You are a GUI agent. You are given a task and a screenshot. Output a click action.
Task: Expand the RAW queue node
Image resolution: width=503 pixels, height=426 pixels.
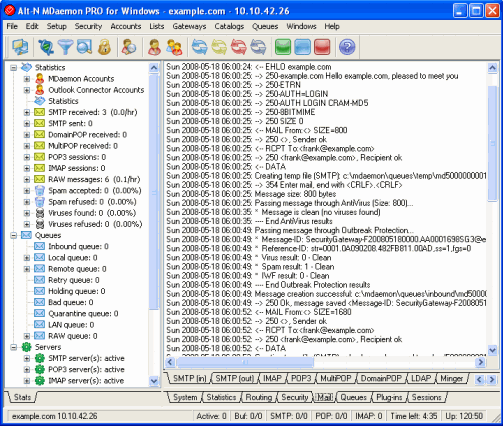[27, 336]
